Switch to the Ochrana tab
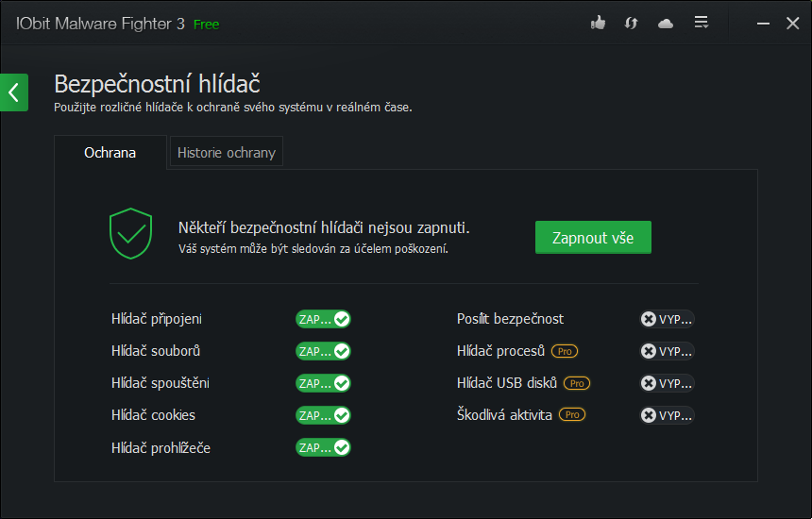 [x=110, y=153]
